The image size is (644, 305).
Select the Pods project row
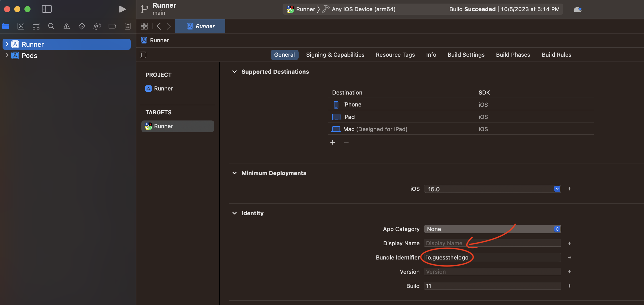[x=67, y=55]
